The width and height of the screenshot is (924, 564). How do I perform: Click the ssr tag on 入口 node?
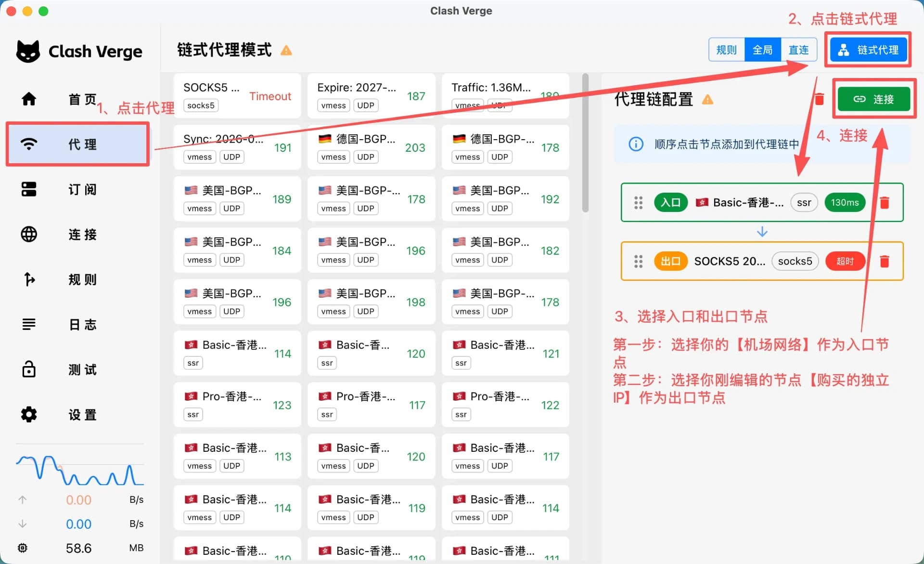(804, 203)
